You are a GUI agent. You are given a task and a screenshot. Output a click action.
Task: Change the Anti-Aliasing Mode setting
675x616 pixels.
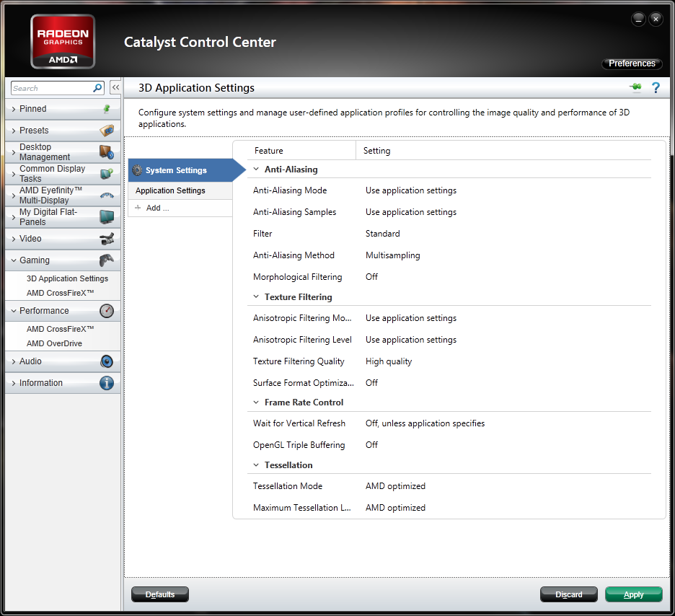tap(411, 190)
